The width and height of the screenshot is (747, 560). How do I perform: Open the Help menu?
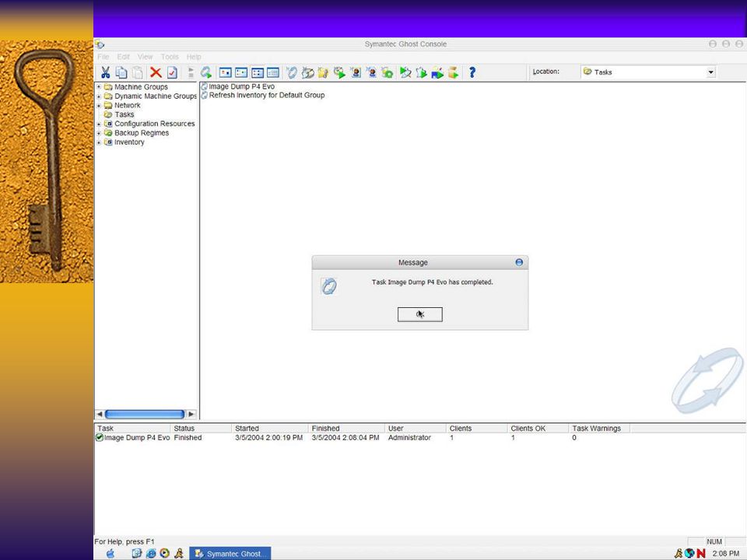tap(194, 57)
